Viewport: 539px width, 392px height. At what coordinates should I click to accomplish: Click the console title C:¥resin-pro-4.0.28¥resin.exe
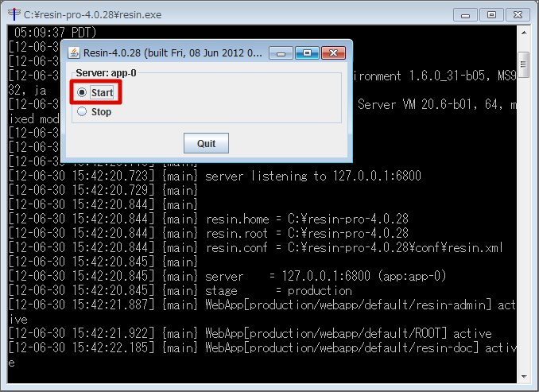click(x=92, y=15)
